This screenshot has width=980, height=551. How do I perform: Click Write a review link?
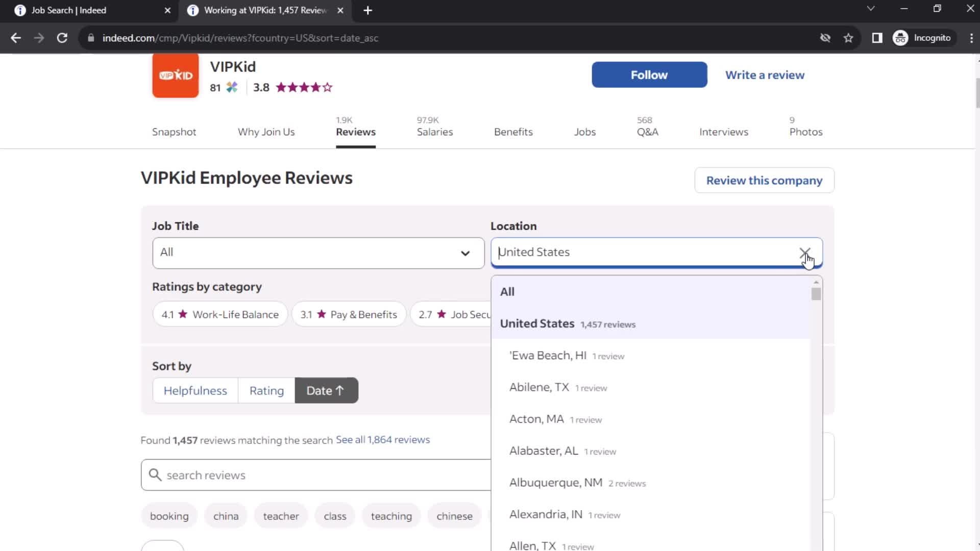tap(765, 74)
